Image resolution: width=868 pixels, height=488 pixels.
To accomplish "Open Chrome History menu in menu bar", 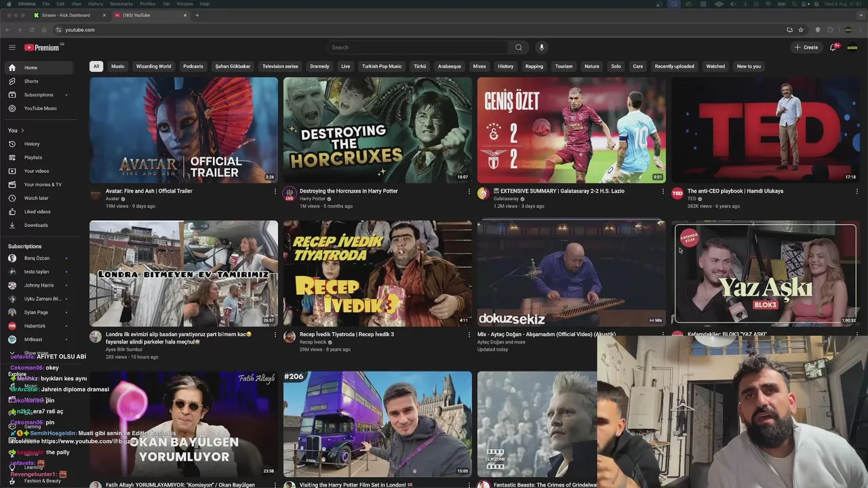I will (96, 4).
